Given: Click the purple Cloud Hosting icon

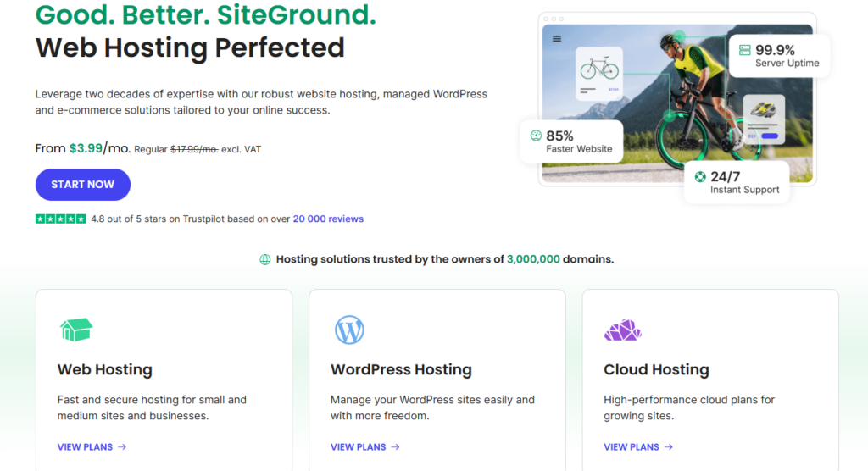Looking at the screenshot, I should pos(623,330).
